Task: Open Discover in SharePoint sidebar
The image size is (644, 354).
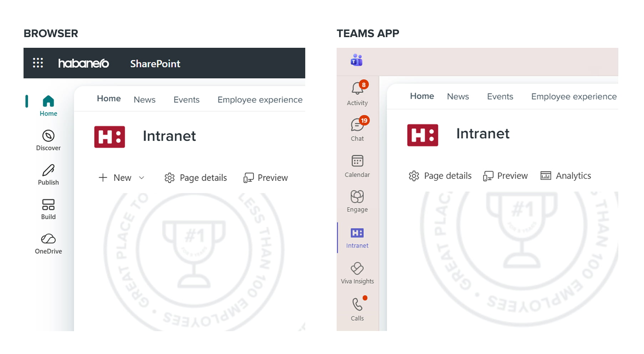Action: click(48, 140)
